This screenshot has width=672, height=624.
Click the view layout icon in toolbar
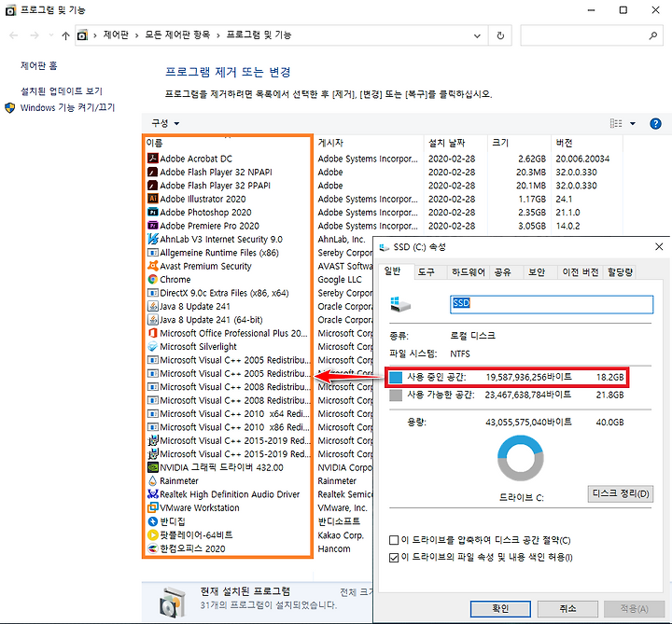pos(616,123)
